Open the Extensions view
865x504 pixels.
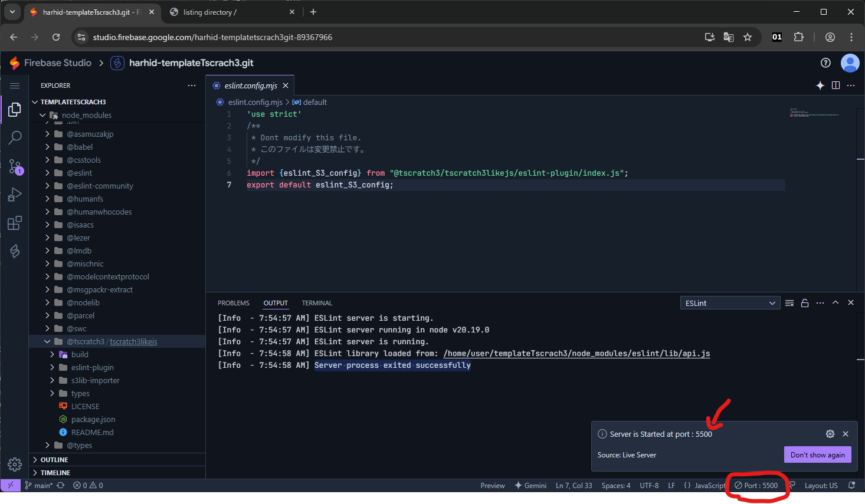coord(15,223)
